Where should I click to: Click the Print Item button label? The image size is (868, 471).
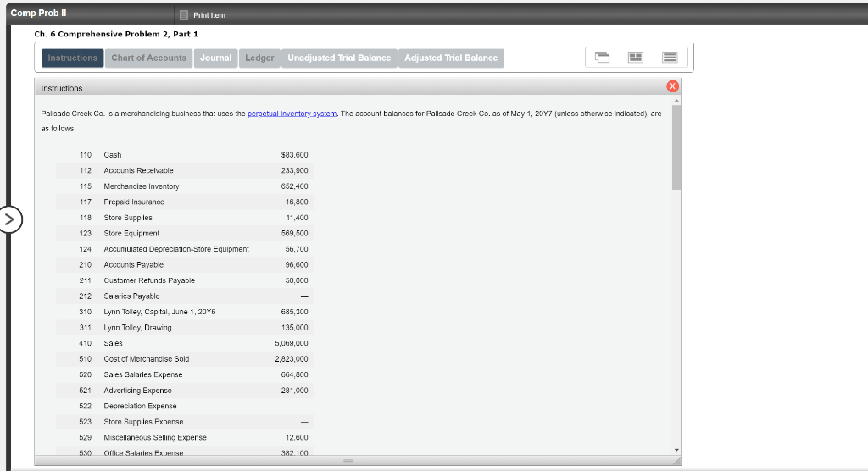(209, 15)
